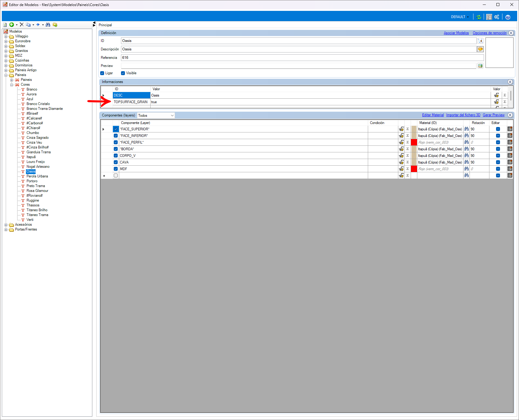Image resolution: width=519 pixels, height=420 pixels.
Task: Click the copy documents icon in tree toolbar
Action: click(x=28, y=25)
